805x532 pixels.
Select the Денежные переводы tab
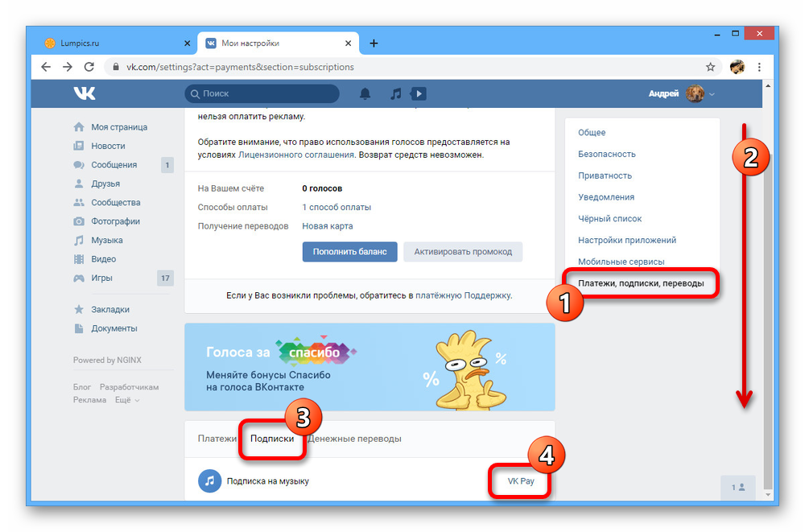coord(354,439)
